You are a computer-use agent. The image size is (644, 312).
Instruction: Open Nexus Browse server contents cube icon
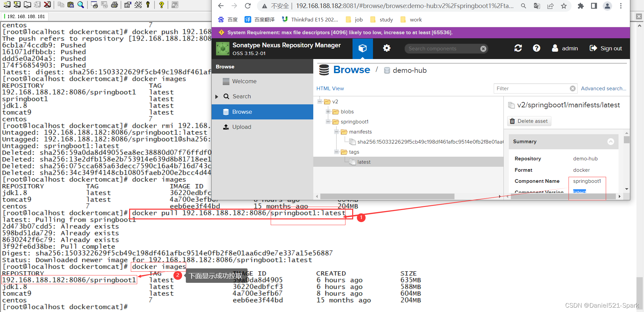pos(363,48)
